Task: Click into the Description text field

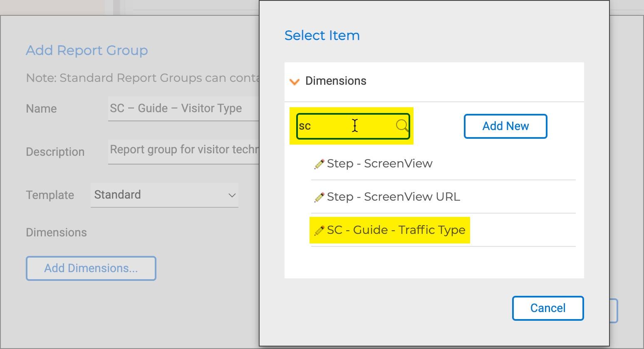Action: pos(183,150)
